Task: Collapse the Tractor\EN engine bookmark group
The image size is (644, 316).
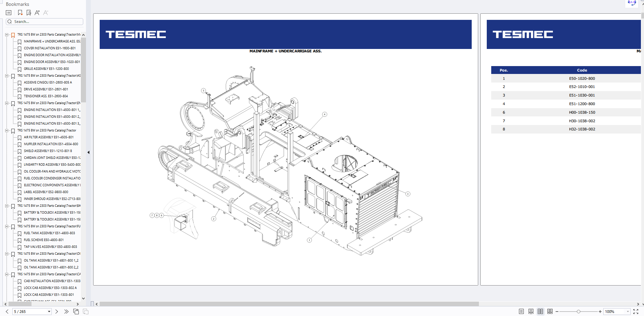Action: tap(7, 103)
